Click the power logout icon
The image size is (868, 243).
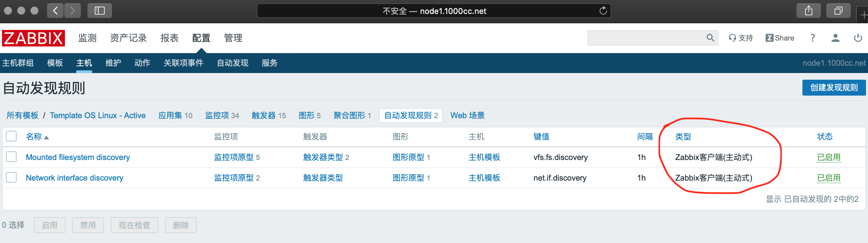click(857, 38)
